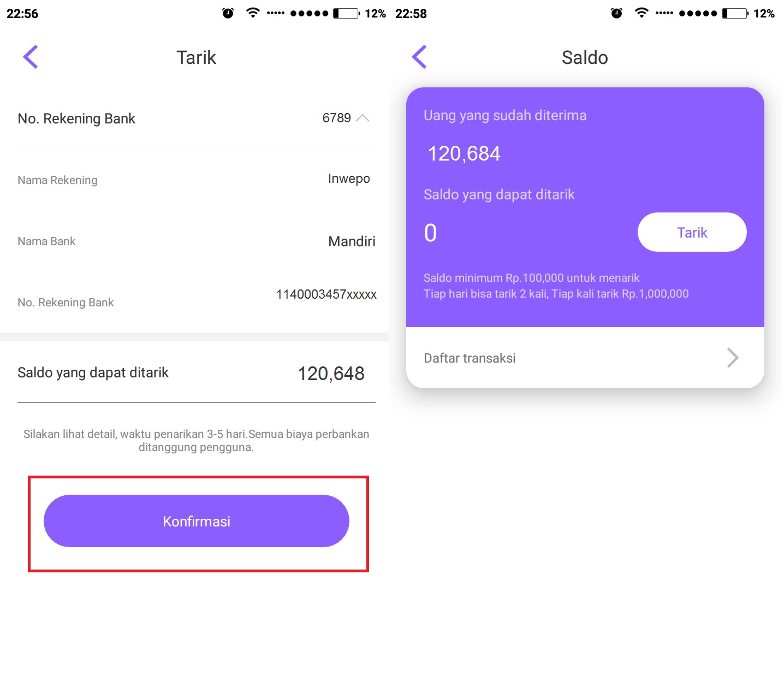Tap the Wi-Fi icon in the 22:58 status bar
The width and height of the screenshot is (784, 699).
coord(642,13)
